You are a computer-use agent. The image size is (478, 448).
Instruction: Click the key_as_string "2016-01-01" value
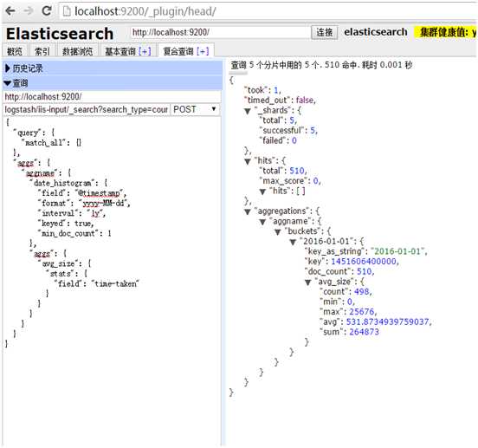click(397, 251)
